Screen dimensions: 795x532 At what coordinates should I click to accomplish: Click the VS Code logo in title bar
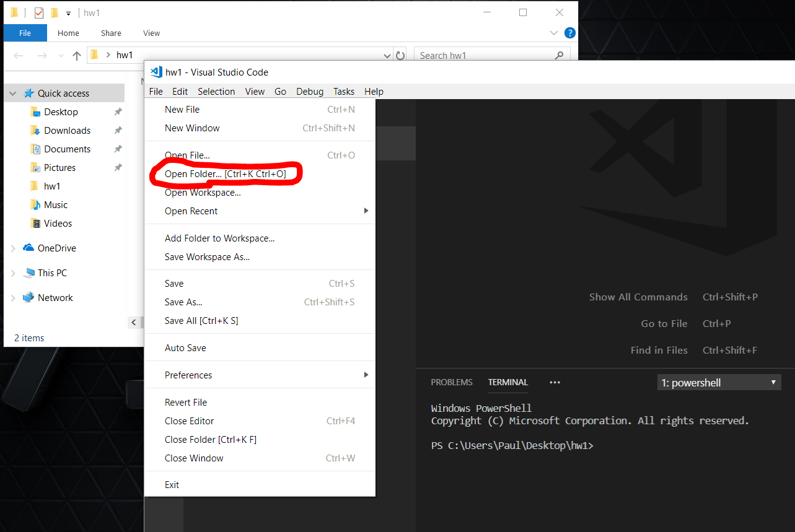156,72
